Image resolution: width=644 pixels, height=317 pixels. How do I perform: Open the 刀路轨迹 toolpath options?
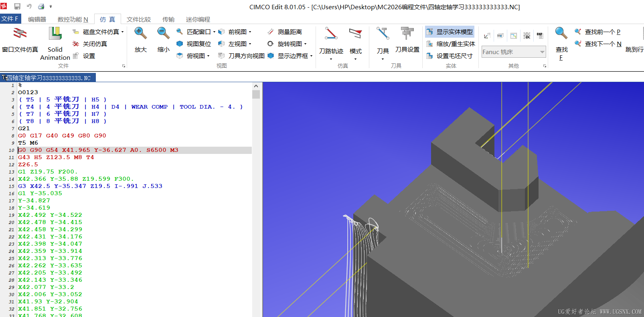pos(331,43)
